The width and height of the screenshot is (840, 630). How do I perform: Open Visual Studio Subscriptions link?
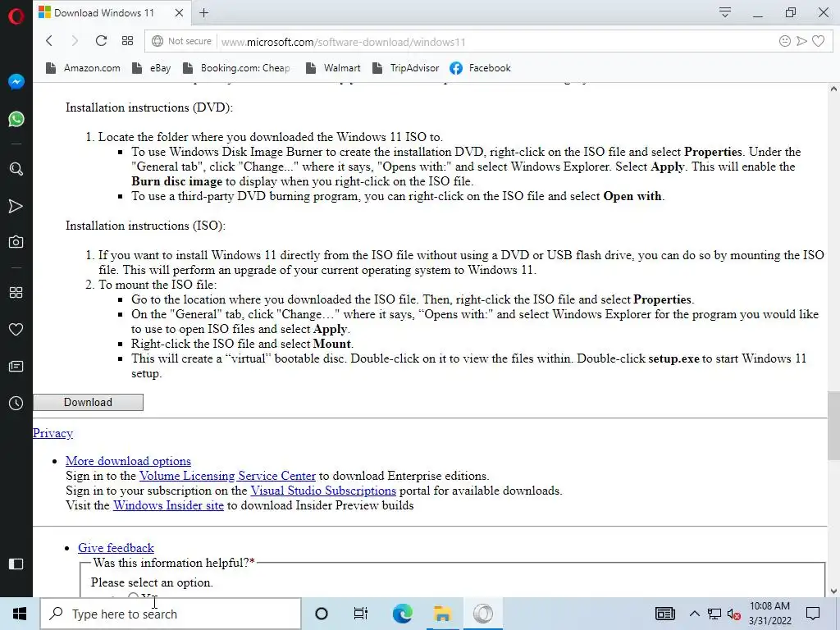[323, 491]
